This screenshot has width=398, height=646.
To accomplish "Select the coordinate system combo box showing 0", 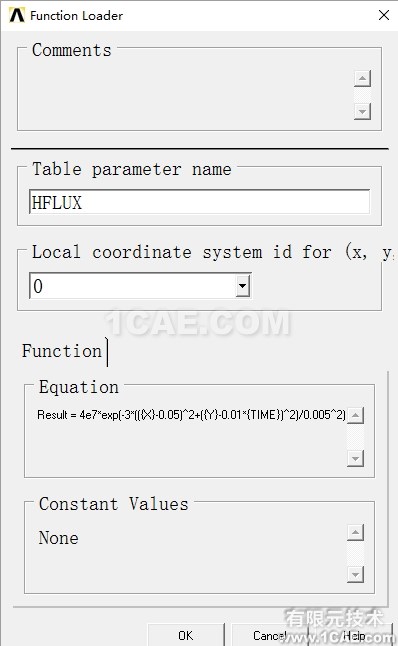I will (140, 286).
